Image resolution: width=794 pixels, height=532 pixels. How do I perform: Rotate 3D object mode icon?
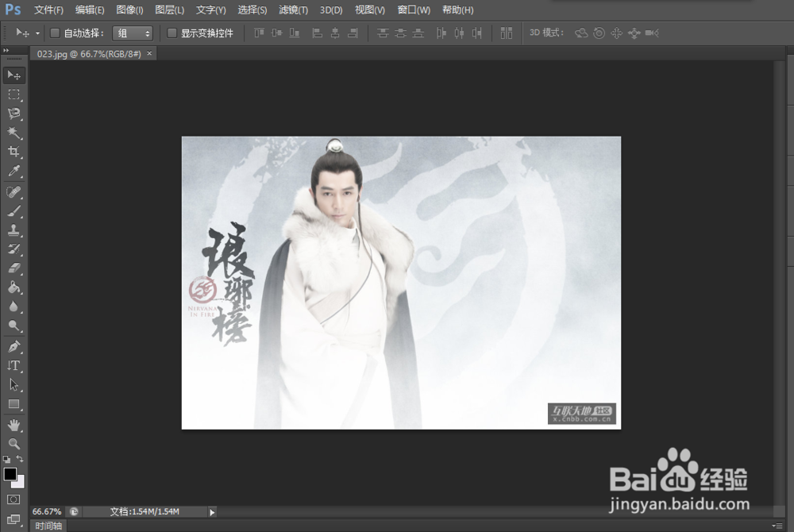581,33
